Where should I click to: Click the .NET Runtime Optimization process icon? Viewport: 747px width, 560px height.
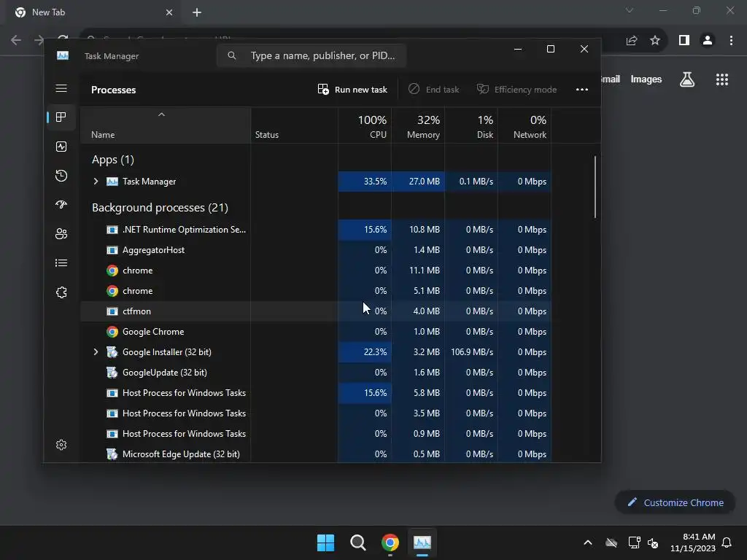tap(112, 230)
